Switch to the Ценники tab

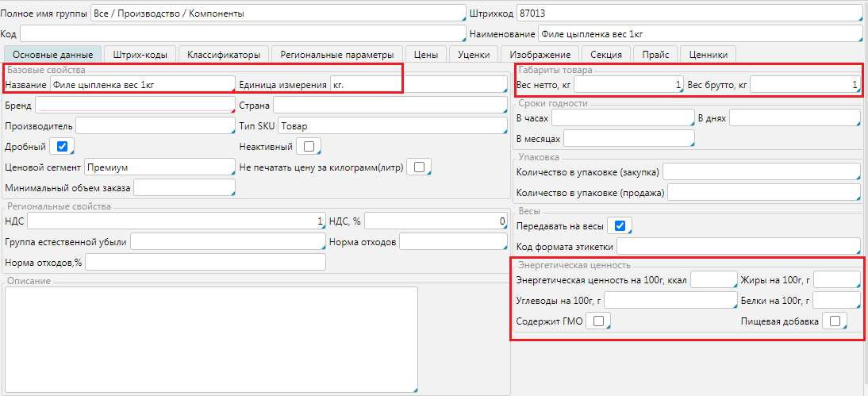tap(708, 55)
